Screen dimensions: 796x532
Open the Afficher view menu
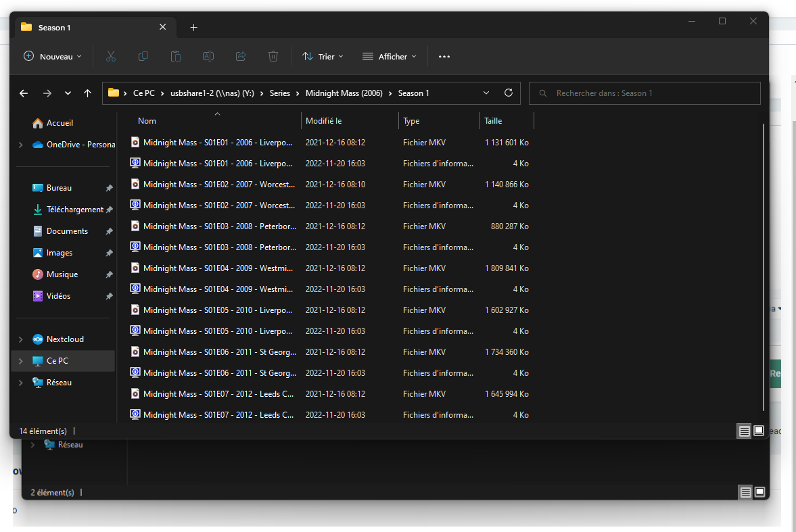390,57
